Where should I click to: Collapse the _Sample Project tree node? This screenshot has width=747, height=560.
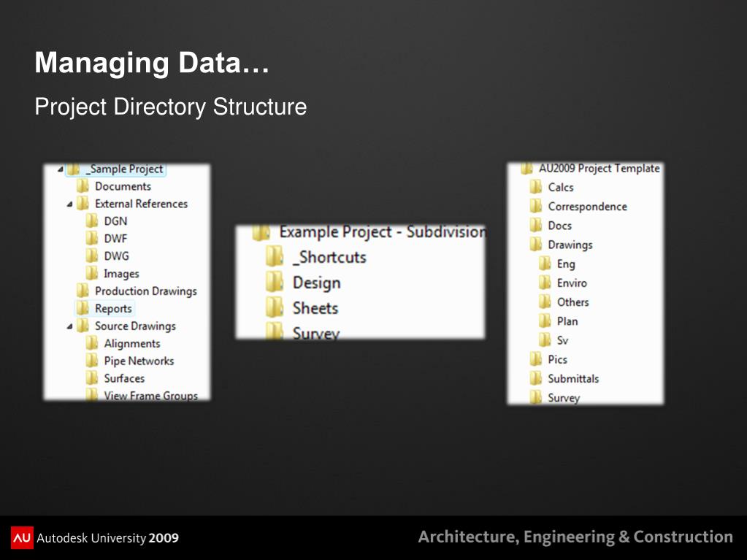(x=60, y=169)
